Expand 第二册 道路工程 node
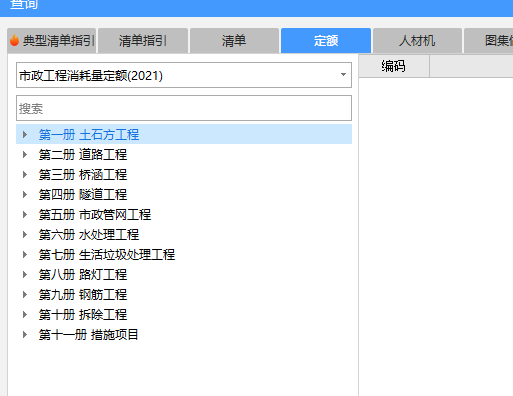The image size is (513, 396). [25, 154]
